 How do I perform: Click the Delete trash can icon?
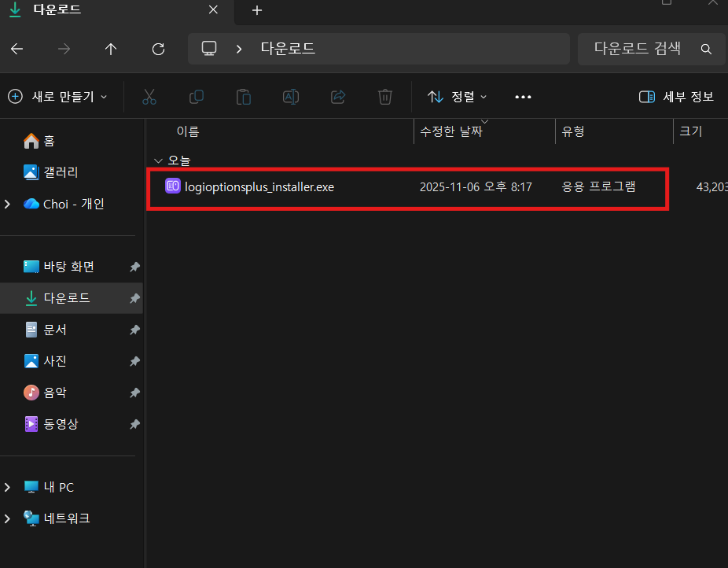pos(385,97)
